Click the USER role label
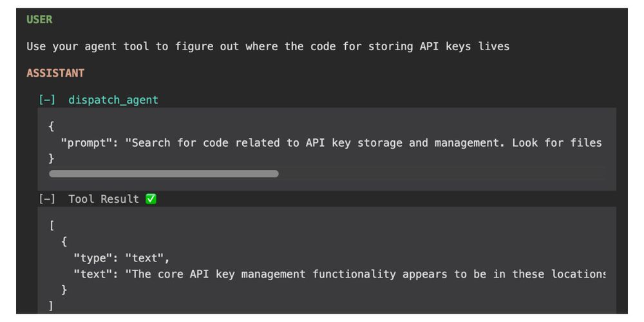This screenshot has width=644, height=322. coord(39,20)
